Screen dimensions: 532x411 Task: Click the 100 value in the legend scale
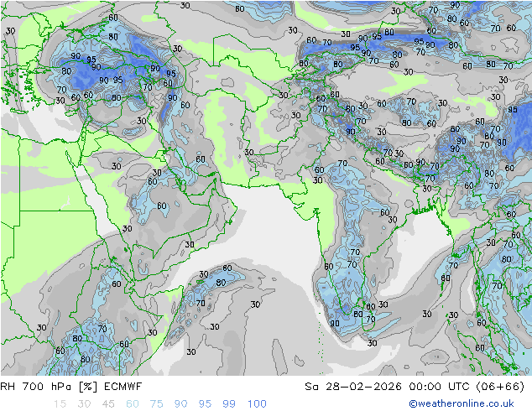point(257,403)
